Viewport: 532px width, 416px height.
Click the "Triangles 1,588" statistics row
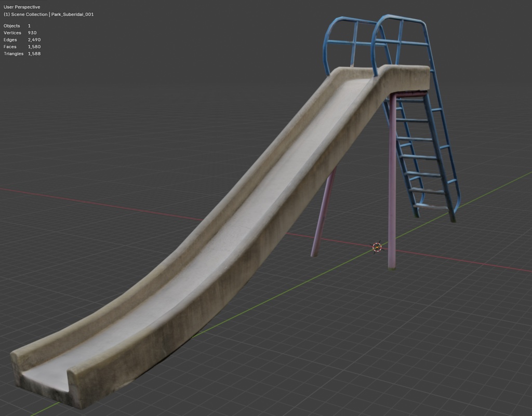point(22,53)
